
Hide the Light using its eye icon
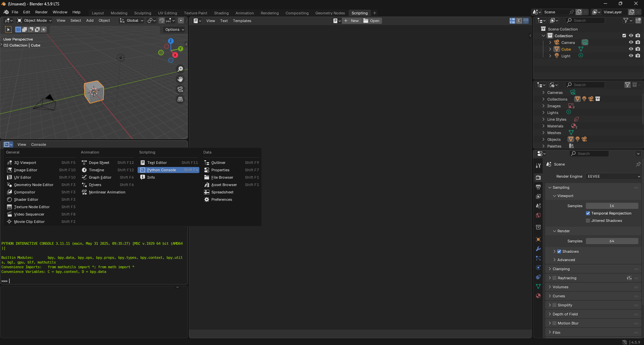pos(631,56)
